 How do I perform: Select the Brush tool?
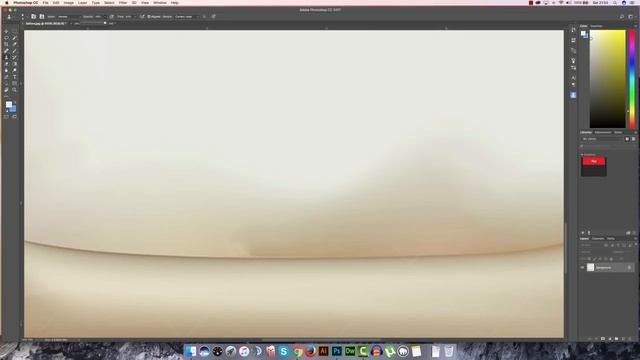pyautogui.click(x=14, y=51)
